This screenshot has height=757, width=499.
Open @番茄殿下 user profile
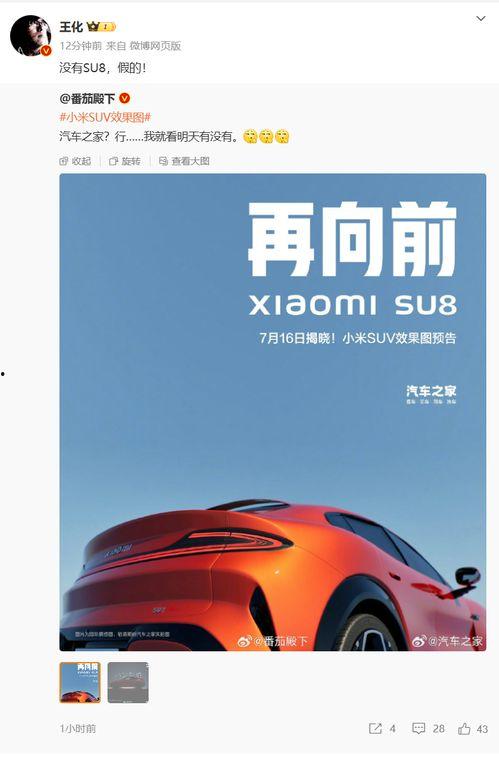(x=87, y=99)
